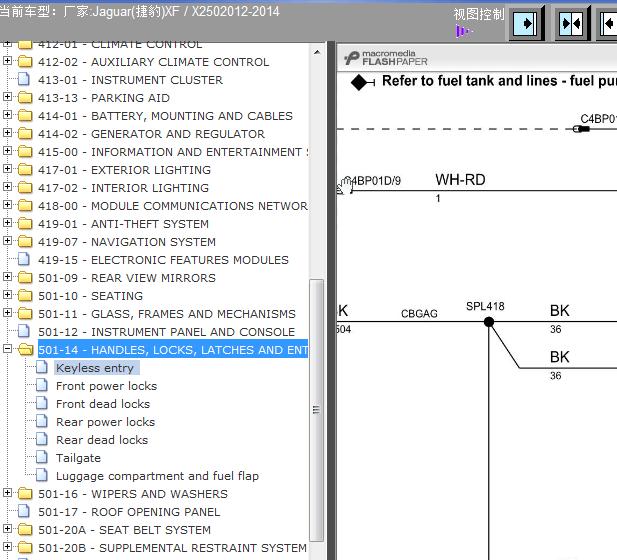617x560 pixels.
Task: Open Luggage compartment and fuel flap diagram
Action: [x=157, y=476]
